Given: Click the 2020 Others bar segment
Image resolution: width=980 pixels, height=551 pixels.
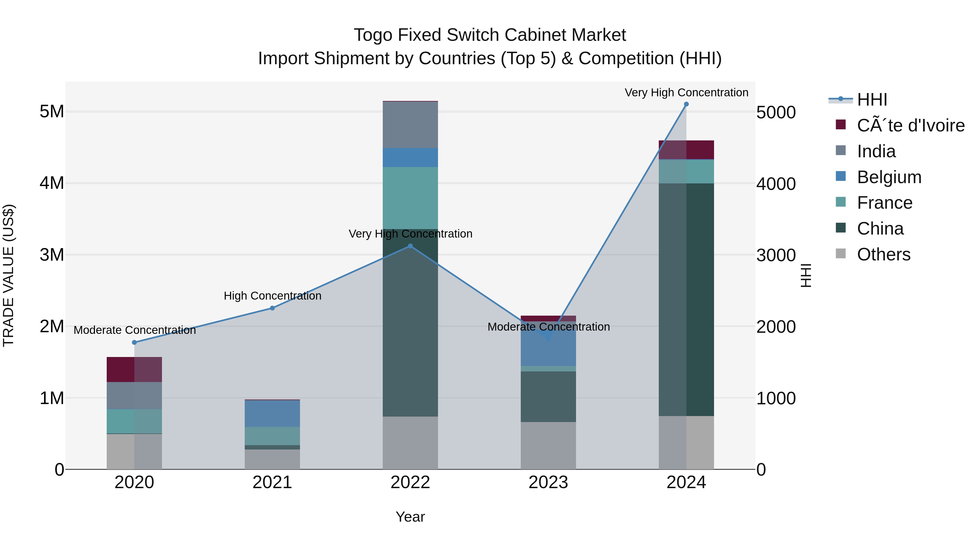Looking at the screenshot, I should point(134,452).
